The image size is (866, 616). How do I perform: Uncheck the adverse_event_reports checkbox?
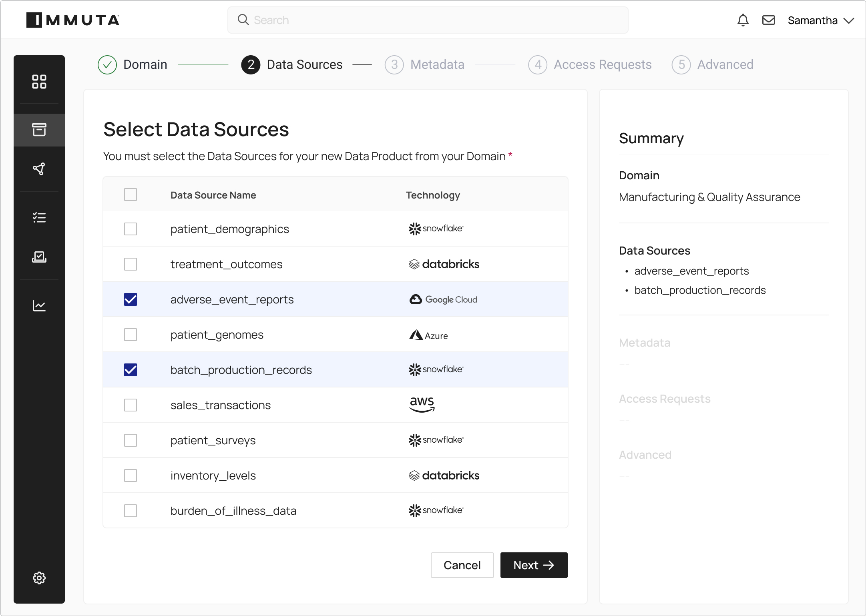tap(131, 299)
